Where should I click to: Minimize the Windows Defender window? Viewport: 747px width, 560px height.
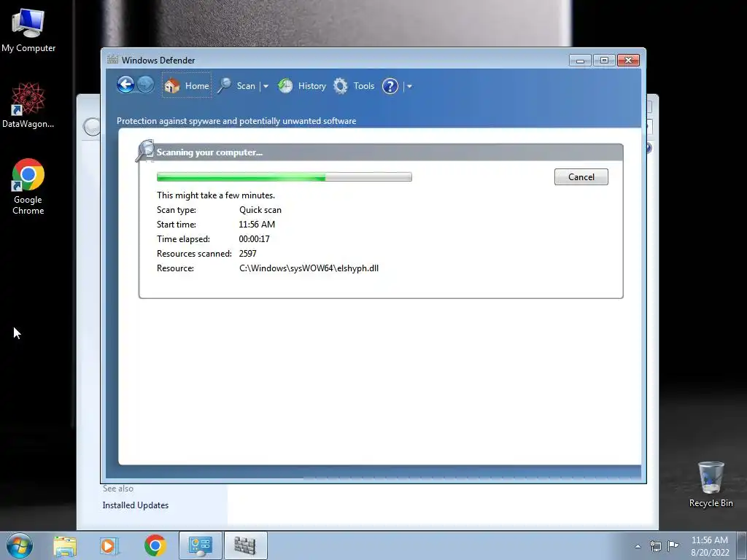click(x=580, y=60)
